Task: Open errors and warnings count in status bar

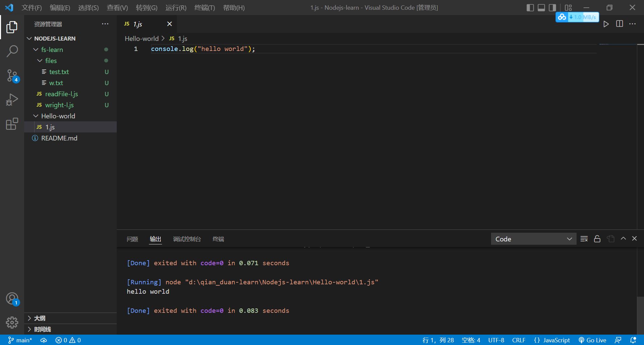Action: (x=68, y=340)
